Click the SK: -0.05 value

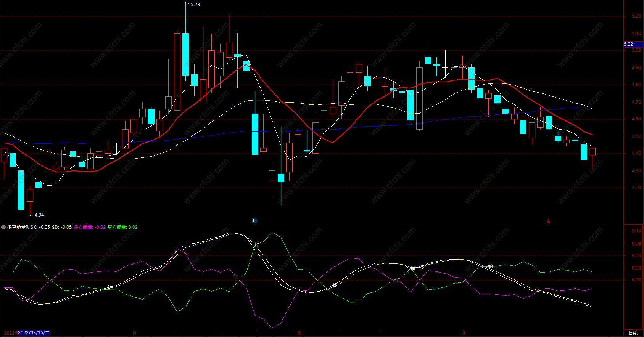point(40,227)
